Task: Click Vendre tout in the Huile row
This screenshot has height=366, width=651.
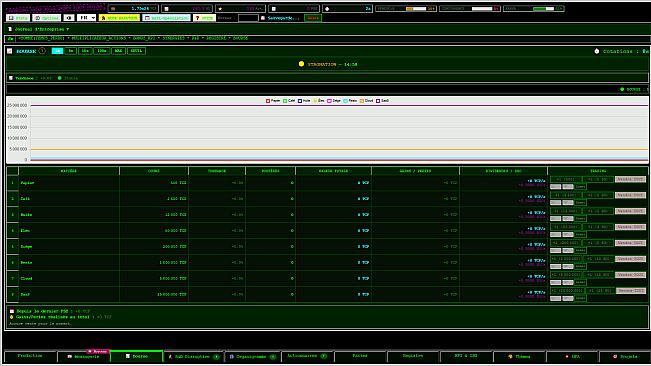Action: 630,211
